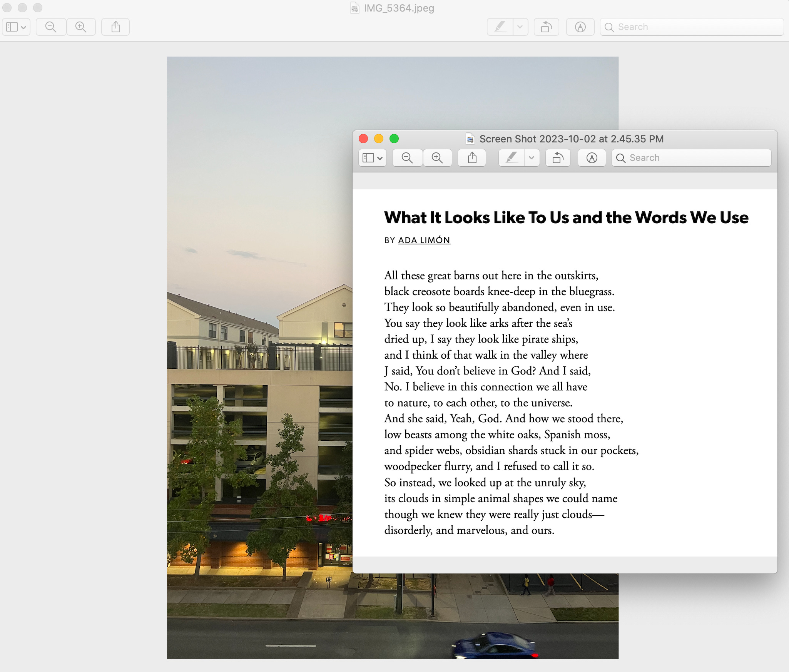Click Share icon in IMG_5364.jpeg window

pos(115,27)
